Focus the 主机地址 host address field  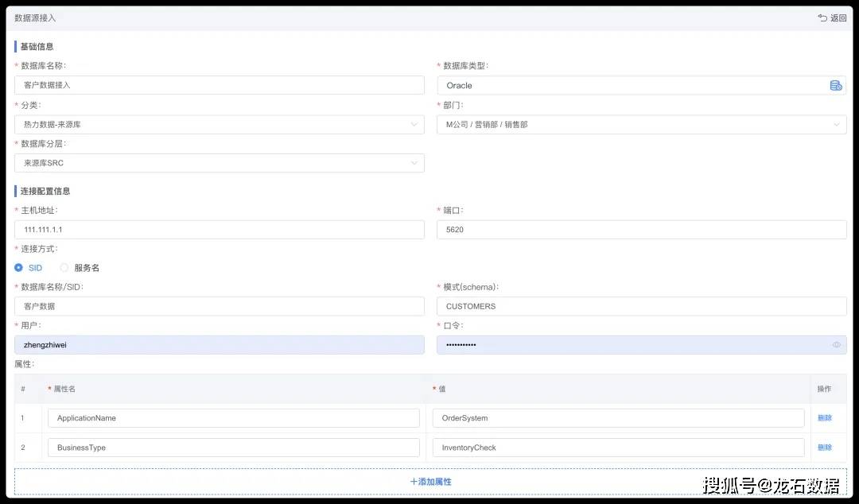tap(219, 230)
